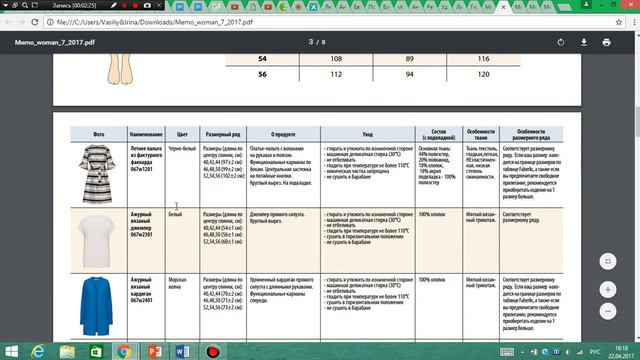The width and height of the screenshot is (640, 360).
Task: Open Word from the taskbar
Action: pos(182,351)
